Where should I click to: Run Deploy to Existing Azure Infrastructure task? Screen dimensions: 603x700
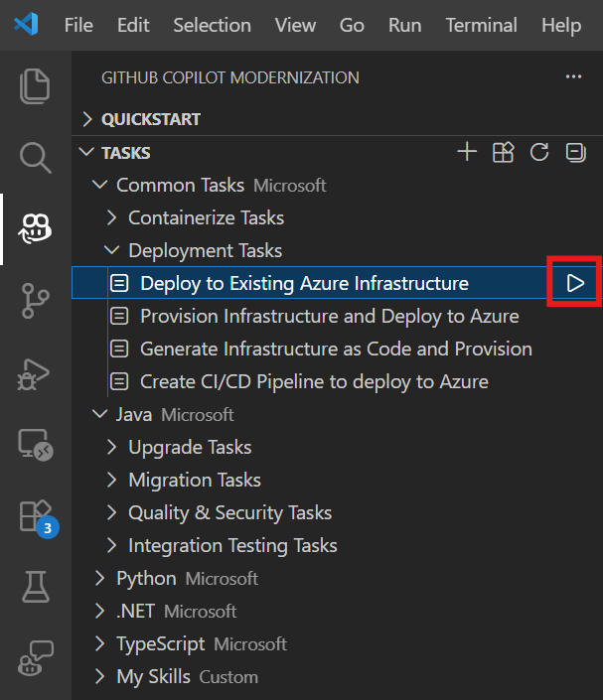click(575, 283)
